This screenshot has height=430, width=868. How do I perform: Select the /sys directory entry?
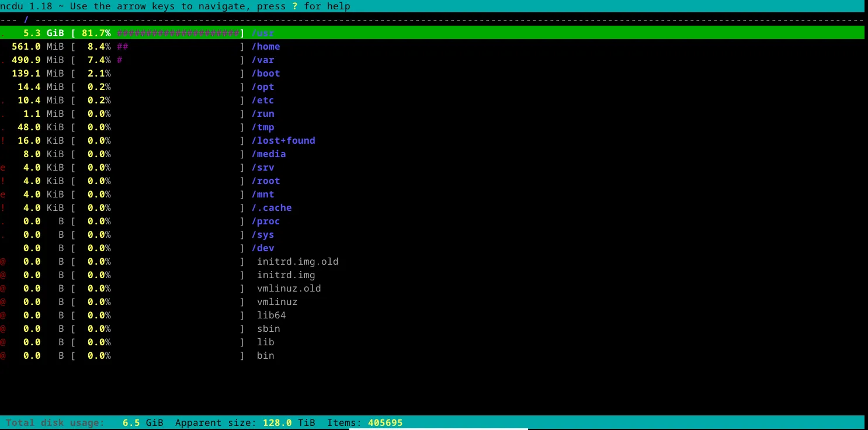(263, 235)
